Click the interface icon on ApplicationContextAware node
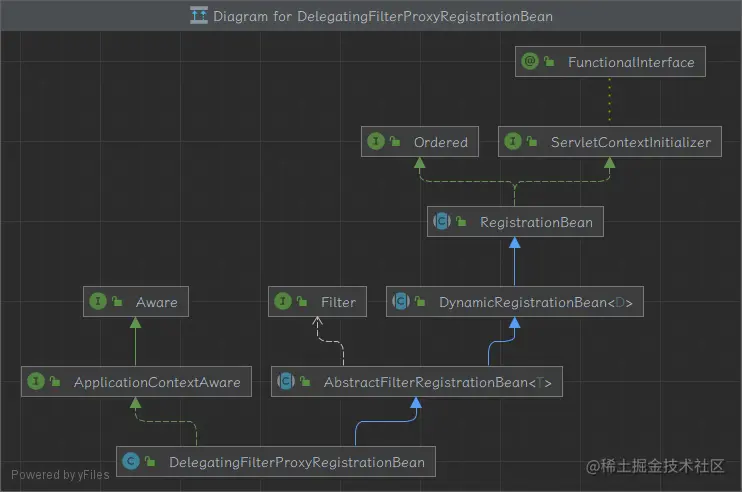The height and width of the screenshot is (492, 742). (36, 381)
